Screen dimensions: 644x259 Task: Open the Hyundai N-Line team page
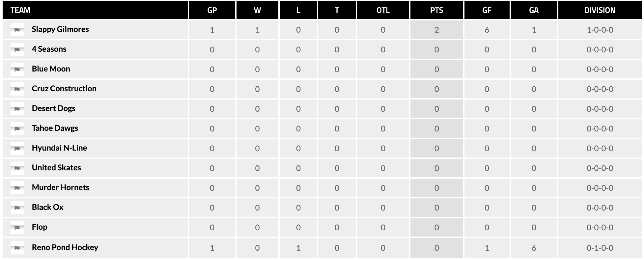[x=59, y=148]
